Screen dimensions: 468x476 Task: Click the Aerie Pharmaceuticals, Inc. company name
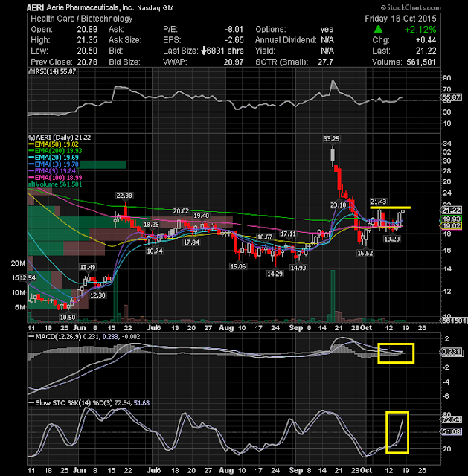coord(90,7)
